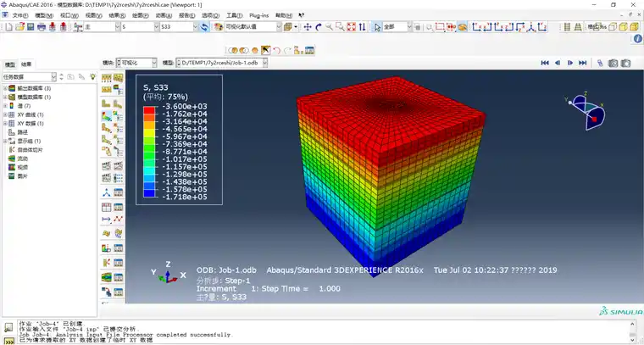Open the 动画(A) menu

tap(164, 15)
